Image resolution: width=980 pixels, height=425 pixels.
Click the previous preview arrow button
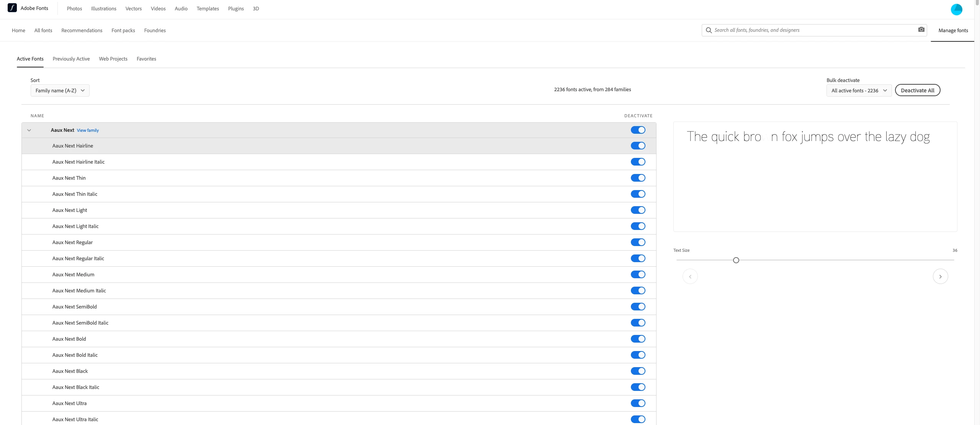point(690,276)
